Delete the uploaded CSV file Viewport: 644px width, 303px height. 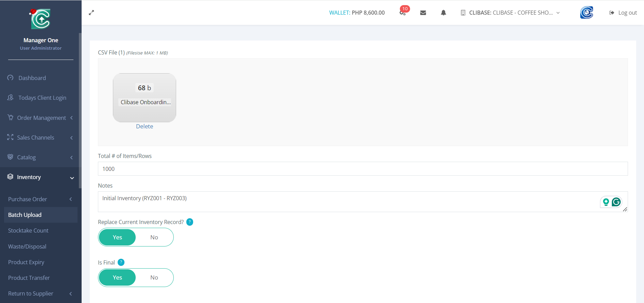145,126
